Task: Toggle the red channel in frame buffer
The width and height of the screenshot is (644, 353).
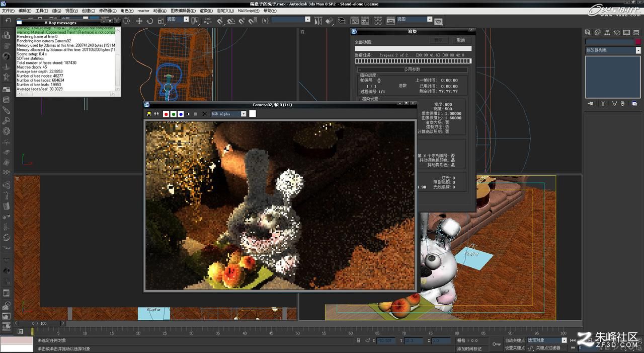Action: tap(166, 114)
